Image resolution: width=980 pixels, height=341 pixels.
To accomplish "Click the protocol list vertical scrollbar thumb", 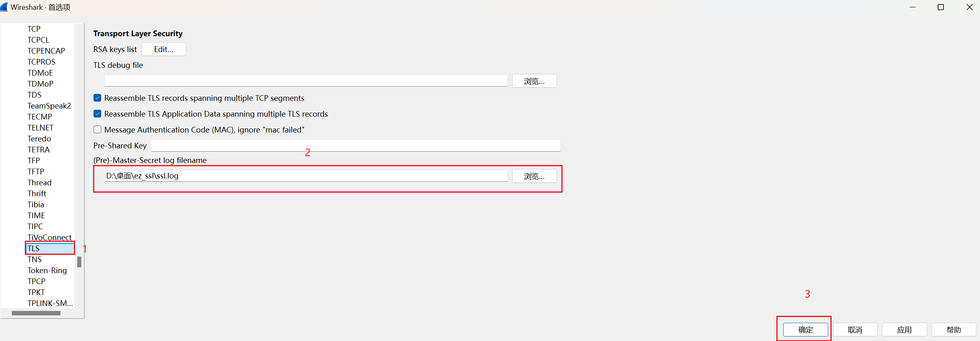I will coord(79,262).
